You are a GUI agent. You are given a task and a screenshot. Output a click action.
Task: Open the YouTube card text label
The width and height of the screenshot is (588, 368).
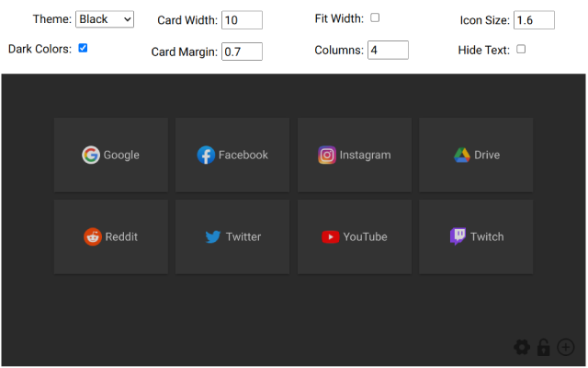coord(366,236)
